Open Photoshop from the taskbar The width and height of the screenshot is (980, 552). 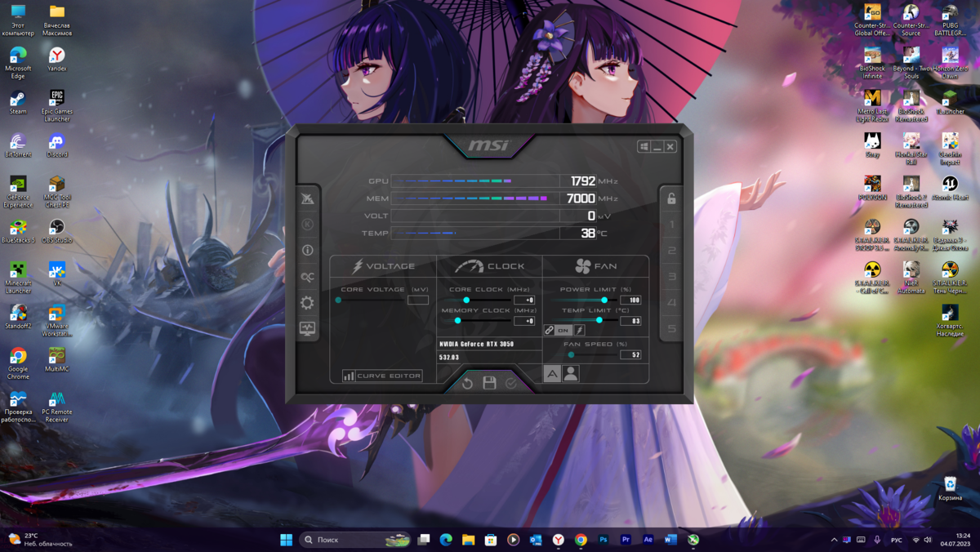[603, 540]
